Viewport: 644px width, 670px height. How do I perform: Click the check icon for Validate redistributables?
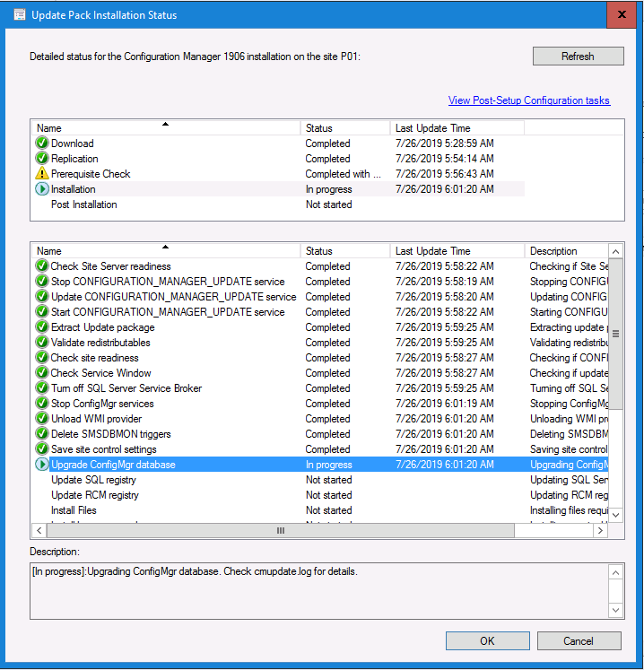pos(42,343)
